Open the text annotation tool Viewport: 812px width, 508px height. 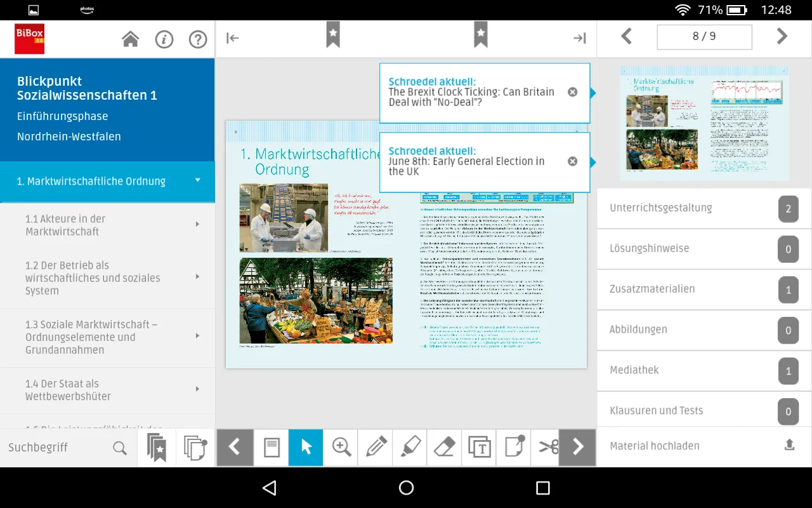click(x=478, y=447)
